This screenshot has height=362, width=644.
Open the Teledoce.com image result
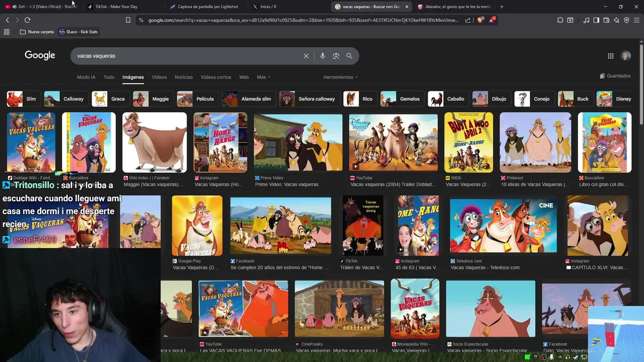click(x=503, y=226)
